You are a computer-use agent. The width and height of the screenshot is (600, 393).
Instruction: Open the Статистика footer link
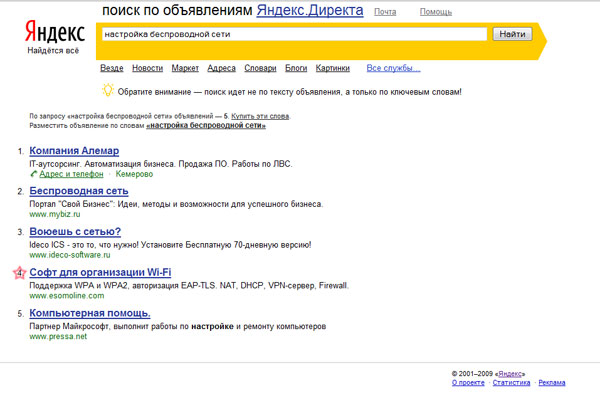point(511,383)
